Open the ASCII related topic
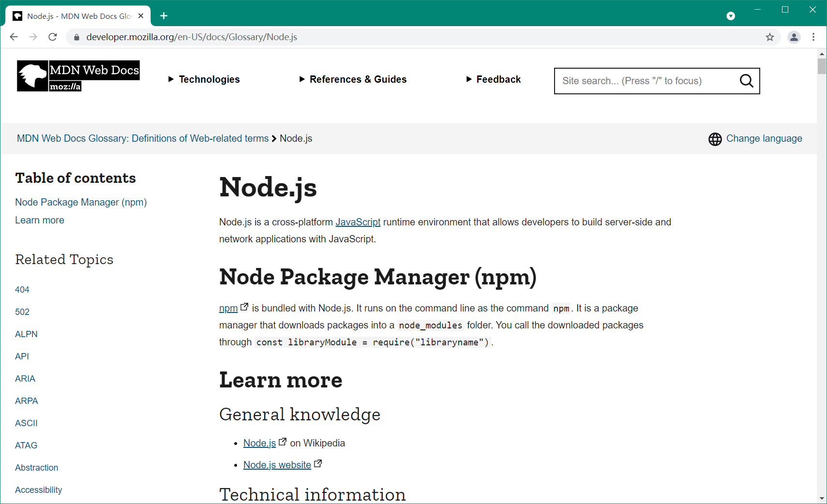Viewport: 827px width, 504px height. point(26,423)
